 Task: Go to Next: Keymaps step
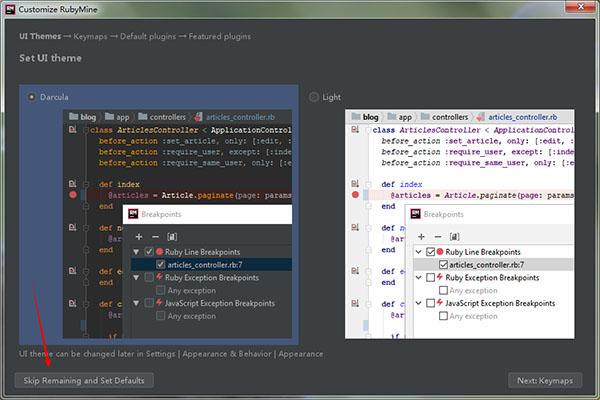coord(545,380)
